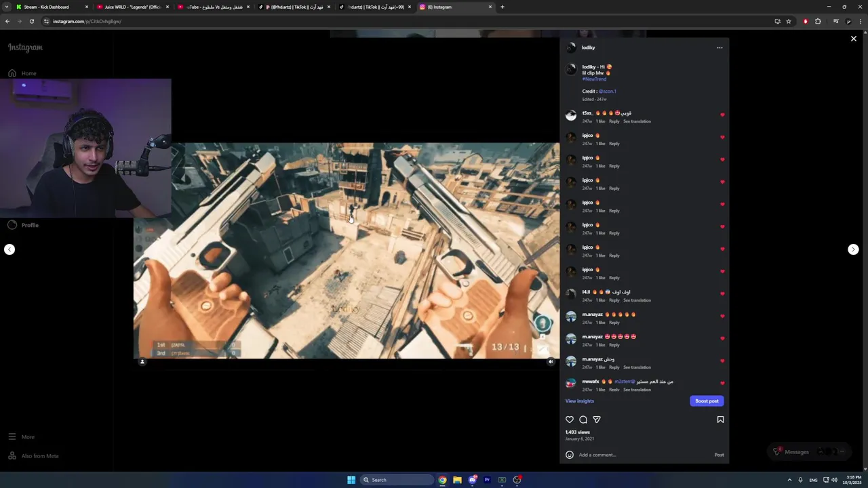Switch to Stream - Kick Dashboard tab
The image size is (868, 488).
click(53, 7)
